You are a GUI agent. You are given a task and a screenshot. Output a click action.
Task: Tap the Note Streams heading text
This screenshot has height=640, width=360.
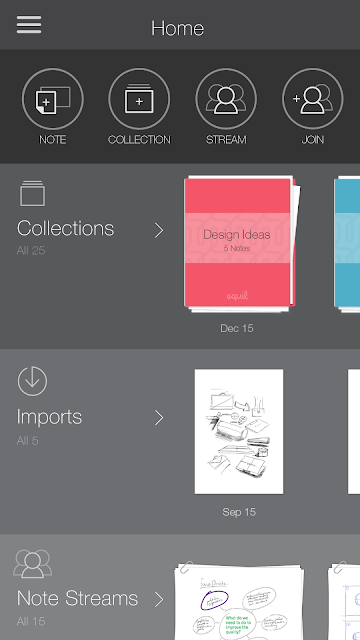78,598
